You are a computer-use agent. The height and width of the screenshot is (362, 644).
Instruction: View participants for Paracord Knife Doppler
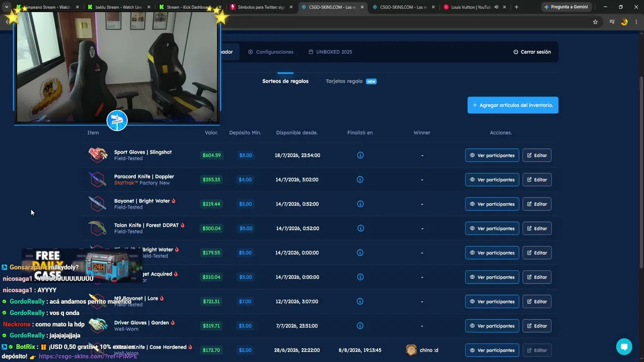coord(492,179)
